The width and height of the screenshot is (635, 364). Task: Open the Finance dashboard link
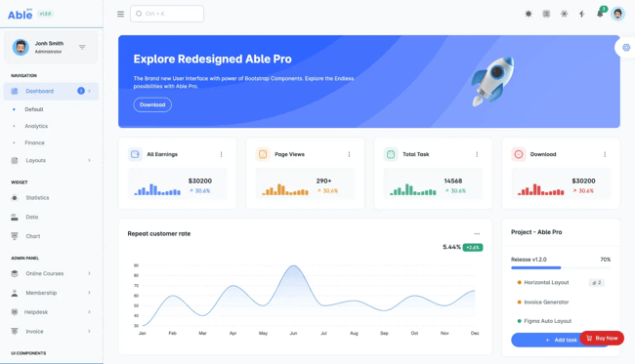35,142
